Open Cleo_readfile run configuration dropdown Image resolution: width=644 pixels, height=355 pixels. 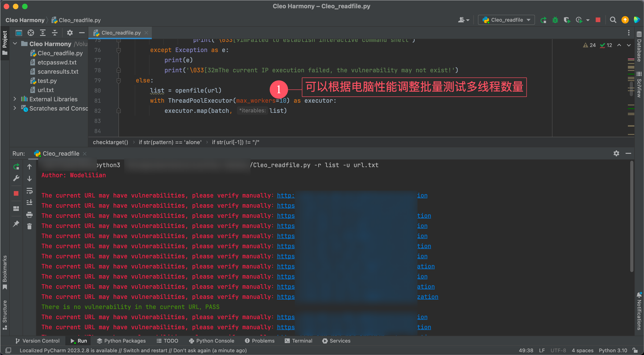[x=506, y=20]
